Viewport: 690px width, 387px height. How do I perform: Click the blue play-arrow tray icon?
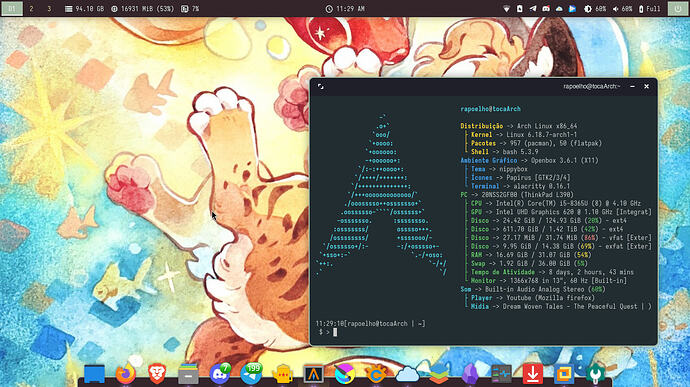coord(573,8)
